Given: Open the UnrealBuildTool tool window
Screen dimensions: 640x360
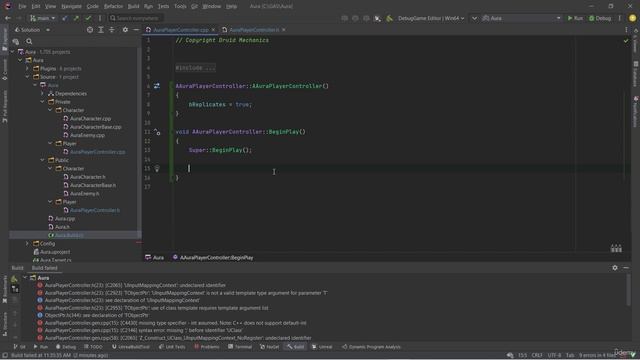Looking at the screenshot, I should pos(131,347).
